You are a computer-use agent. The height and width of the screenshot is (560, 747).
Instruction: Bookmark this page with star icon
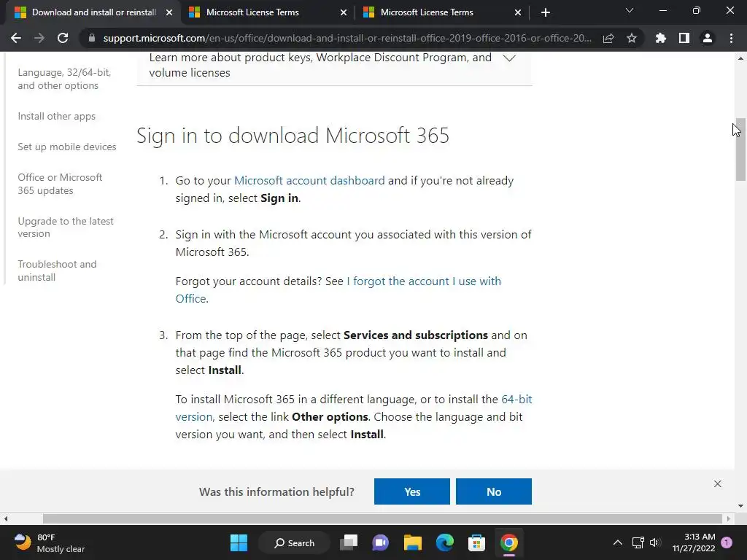(x=632, y=38)
